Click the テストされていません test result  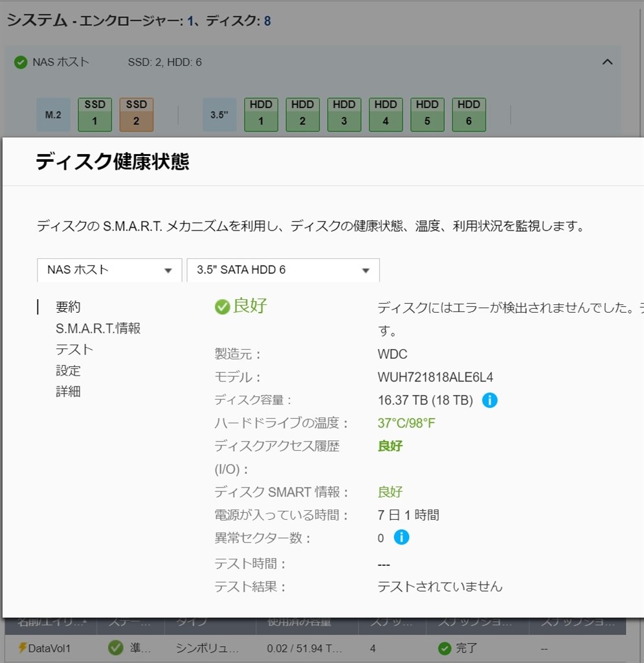click(x=440, y=587)
